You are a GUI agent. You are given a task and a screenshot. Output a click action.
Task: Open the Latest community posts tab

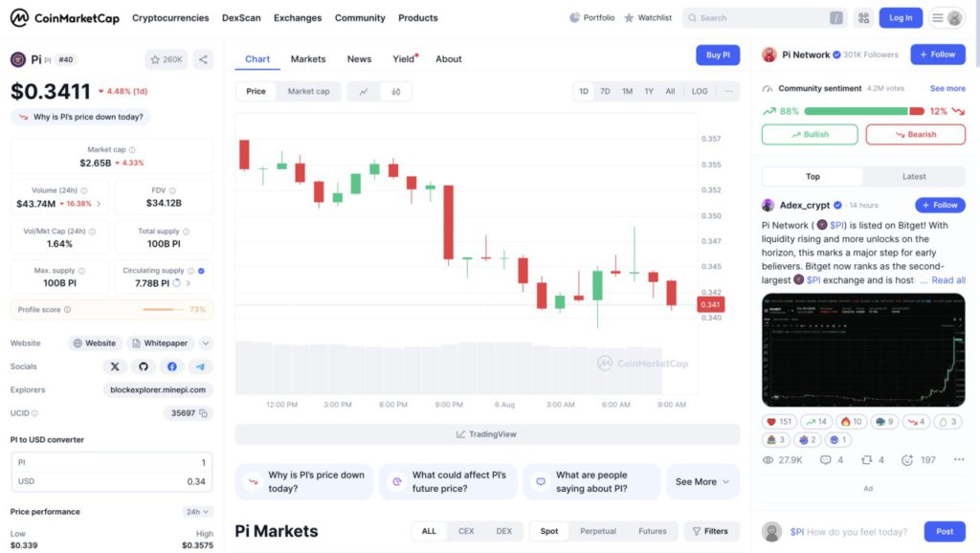(x=914, y=176)
